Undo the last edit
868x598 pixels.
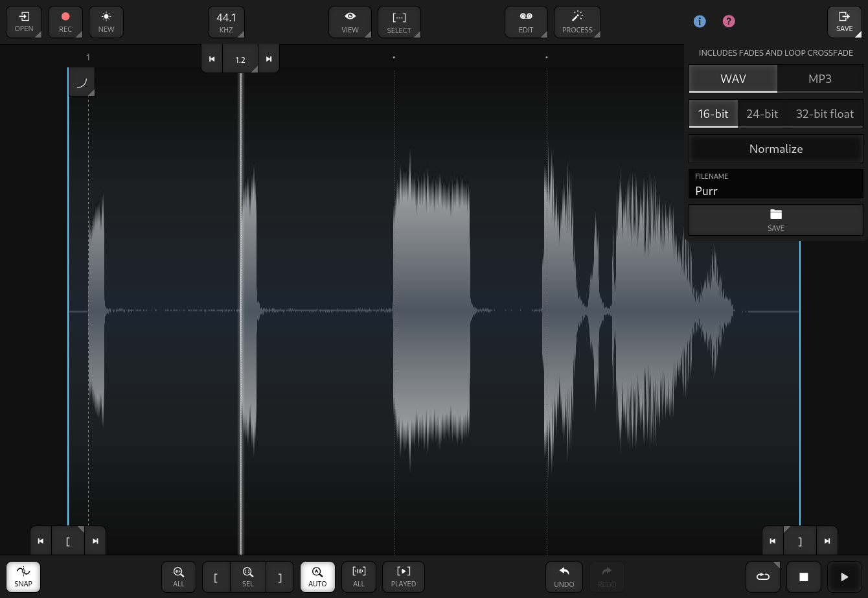564,577
